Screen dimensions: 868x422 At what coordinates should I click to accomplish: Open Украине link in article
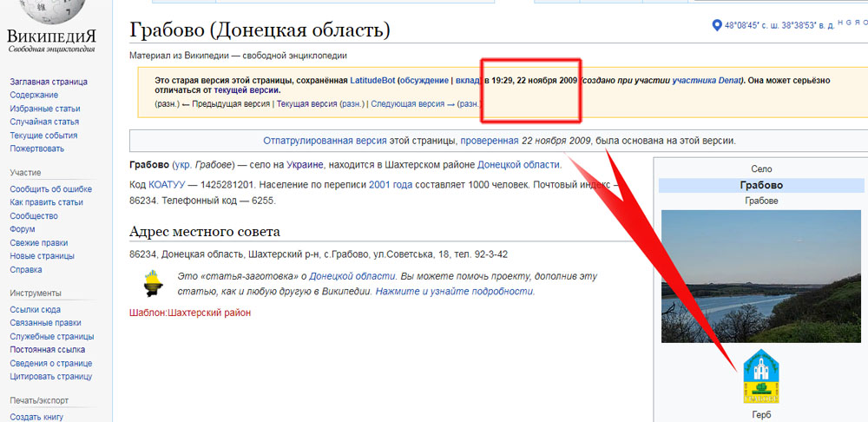(305, 164)
